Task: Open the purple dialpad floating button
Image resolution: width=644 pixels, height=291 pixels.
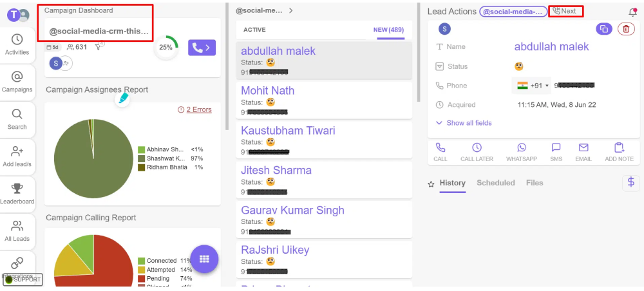Action: [x=204, y=259]
